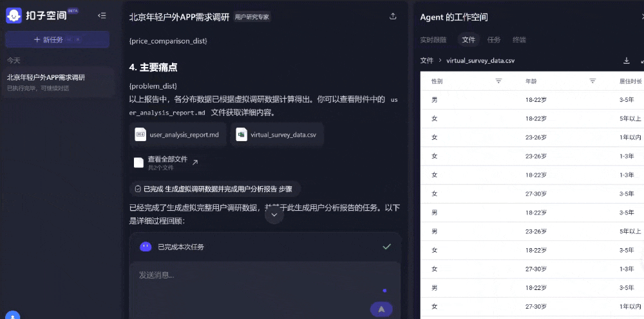Click the 已完成本次任务 status row

(x=265, y=247)
